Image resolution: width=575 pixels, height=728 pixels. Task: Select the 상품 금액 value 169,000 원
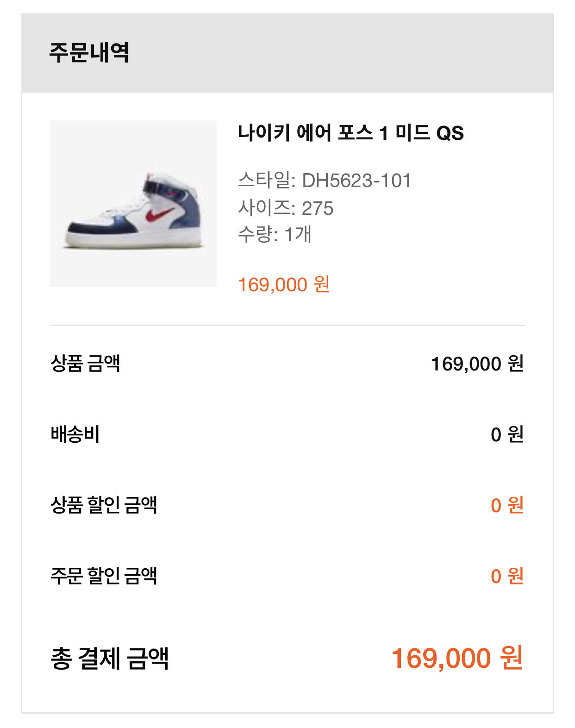pyautogui.click(x=477, y=364)
